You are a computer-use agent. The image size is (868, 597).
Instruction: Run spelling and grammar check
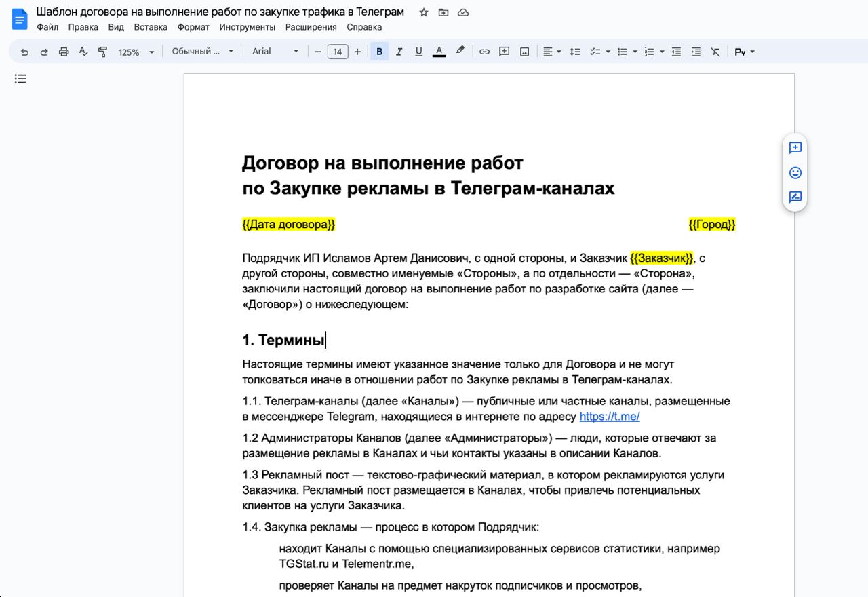83,52
